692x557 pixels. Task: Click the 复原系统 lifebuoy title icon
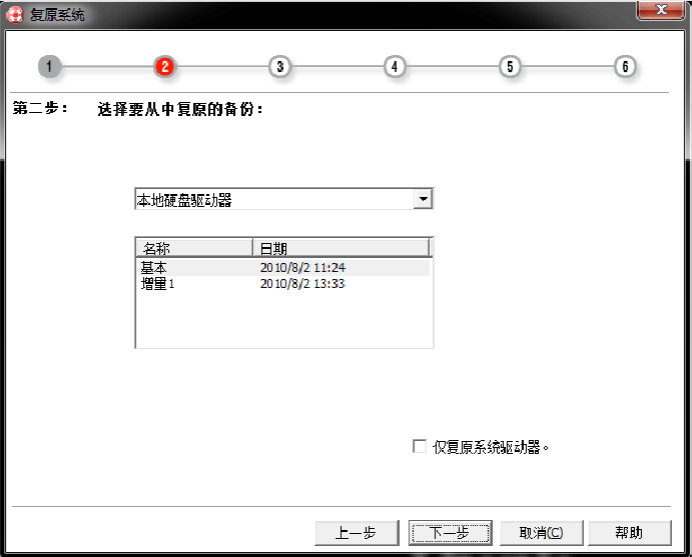click(x=17, y=14)
